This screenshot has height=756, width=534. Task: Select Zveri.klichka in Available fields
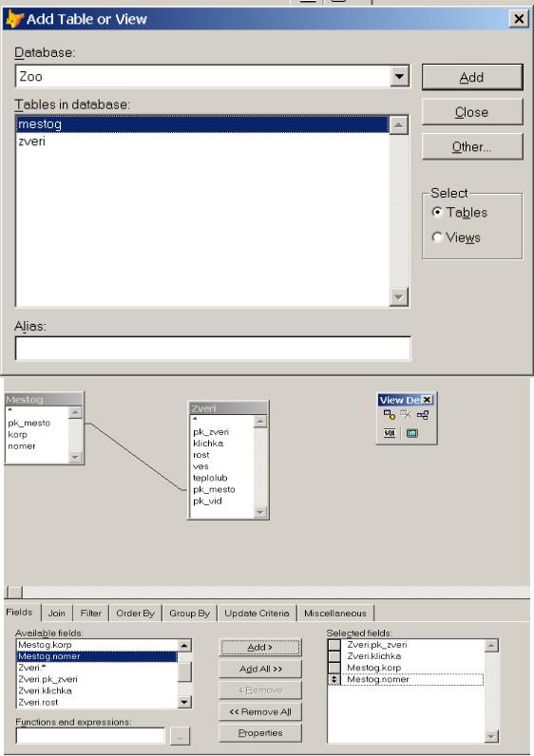click(x=97, y=690)
